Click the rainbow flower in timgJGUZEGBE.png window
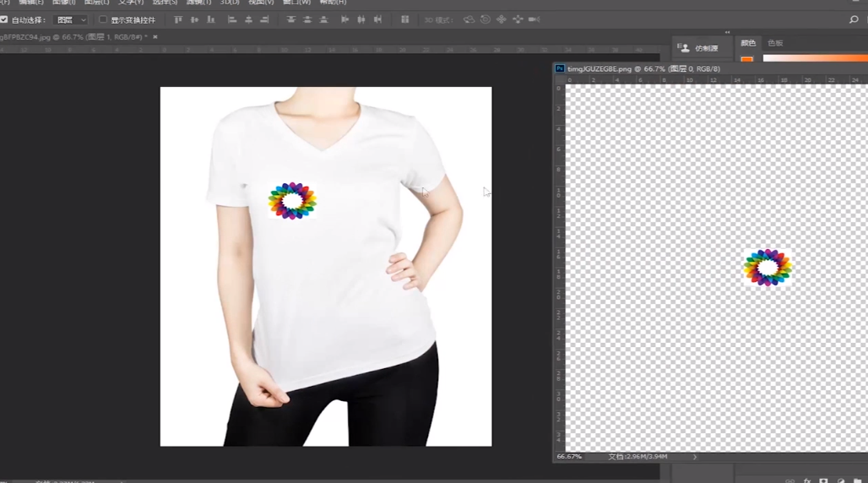The width and height of the screenshot is (868, 483). tap(768, 267)
